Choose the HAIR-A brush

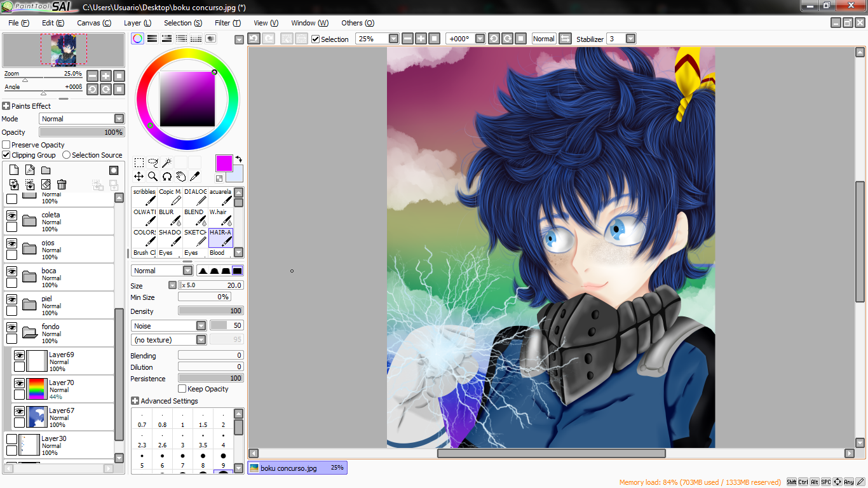pos(220,238)
